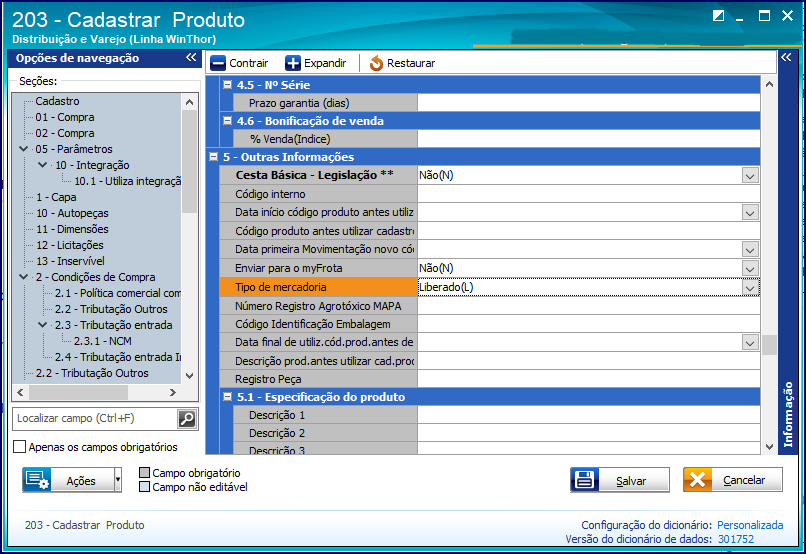Collapse section 5 - Outras Informações
Viewport: 806px width, 554px height.
(x=213, y=157)
